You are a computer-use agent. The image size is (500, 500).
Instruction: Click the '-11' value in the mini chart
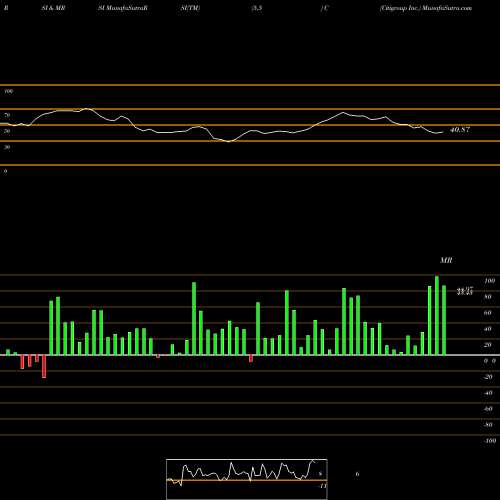click(x=323, y=486)
